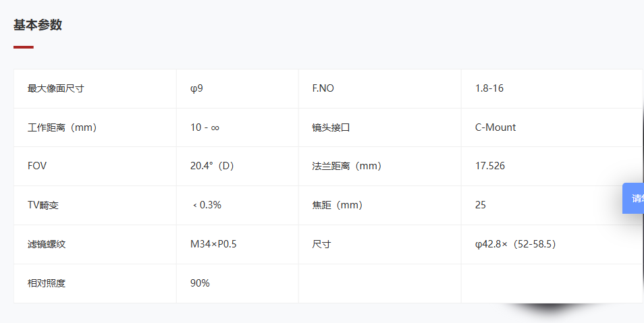Click the 17.526 flange distance value
644x323 pixels.
490,166
